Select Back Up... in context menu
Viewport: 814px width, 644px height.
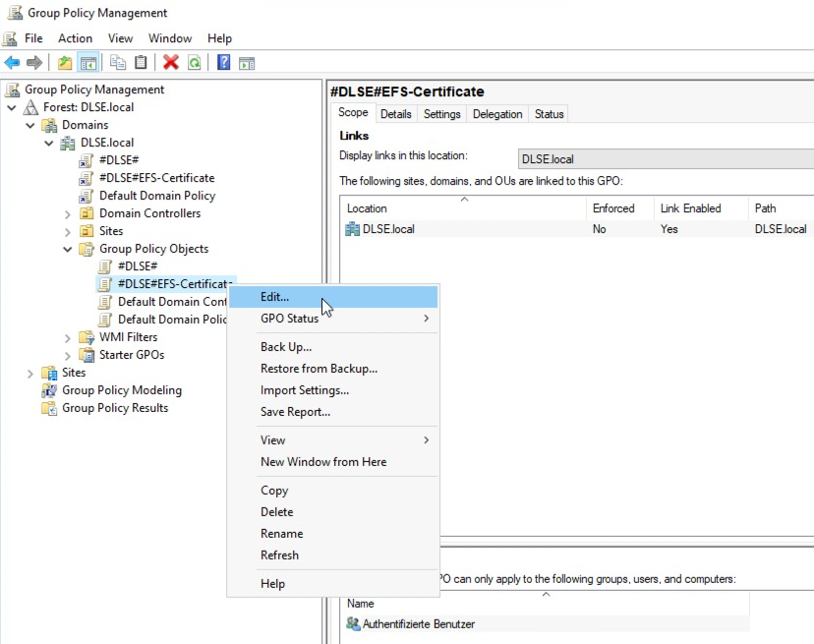[286, 347]
